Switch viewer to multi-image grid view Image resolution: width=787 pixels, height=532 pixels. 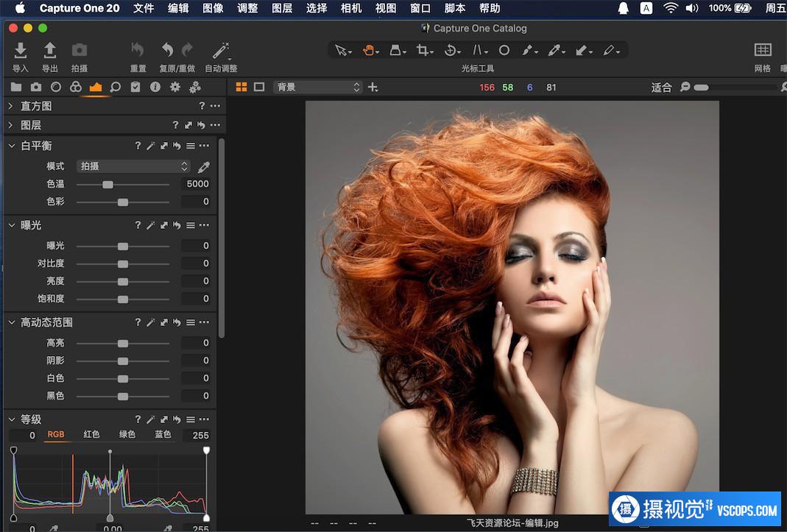(241, 87)
